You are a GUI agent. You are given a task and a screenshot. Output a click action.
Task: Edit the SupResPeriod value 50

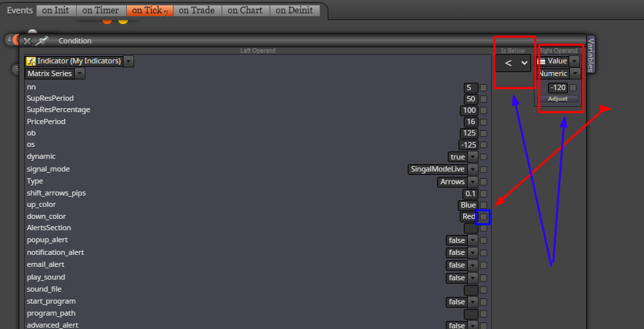tap(470, 99)
